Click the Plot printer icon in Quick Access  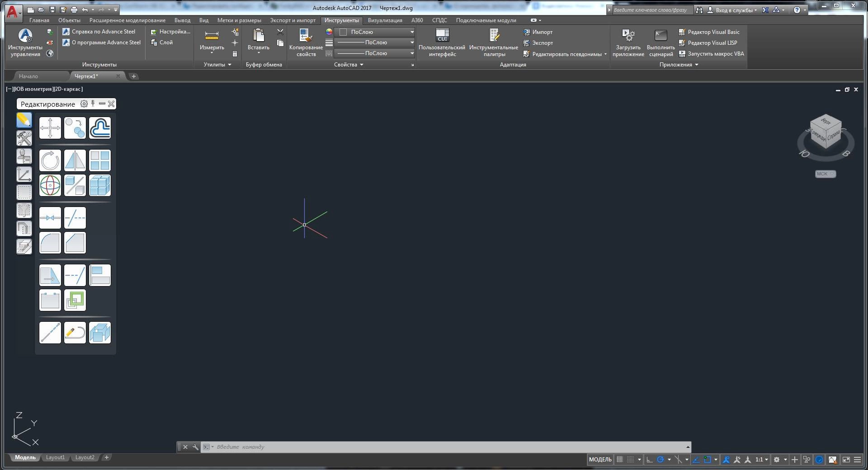pos(74,9)
